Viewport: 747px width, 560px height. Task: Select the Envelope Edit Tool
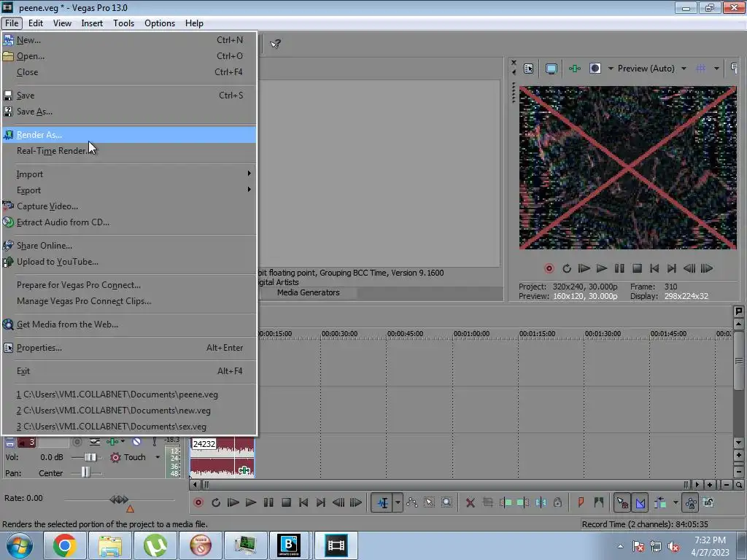(412, 502)
